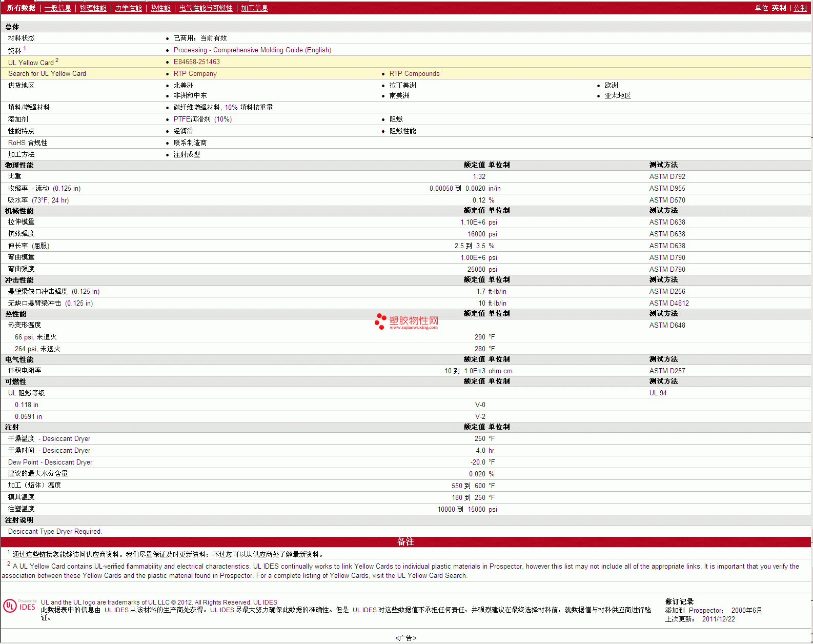The height and width of the screenshot is (644, 813).
Task: Click the 注塑温度 row label
Action: coord(21,509)
